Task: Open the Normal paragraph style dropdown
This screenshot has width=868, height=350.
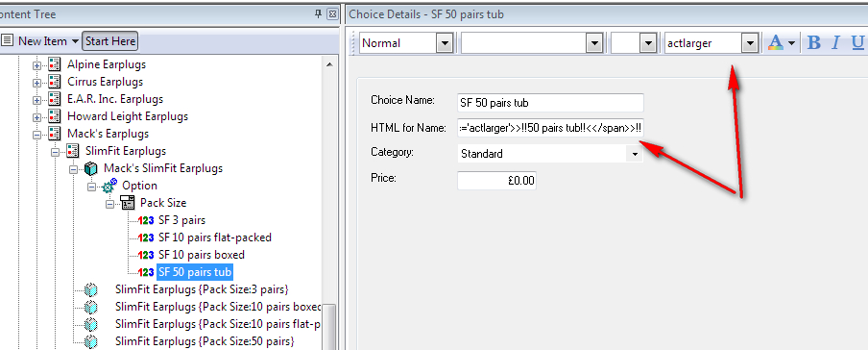Action: 444,42
